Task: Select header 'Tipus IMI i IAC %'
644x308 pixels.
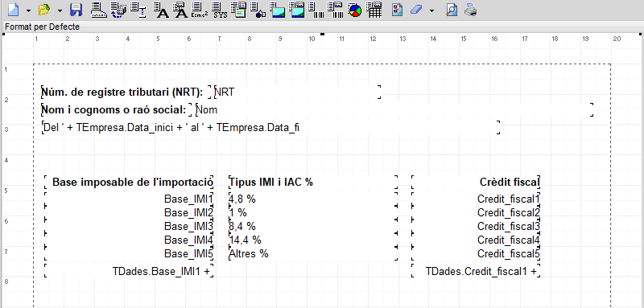Action: pos(313,182)
